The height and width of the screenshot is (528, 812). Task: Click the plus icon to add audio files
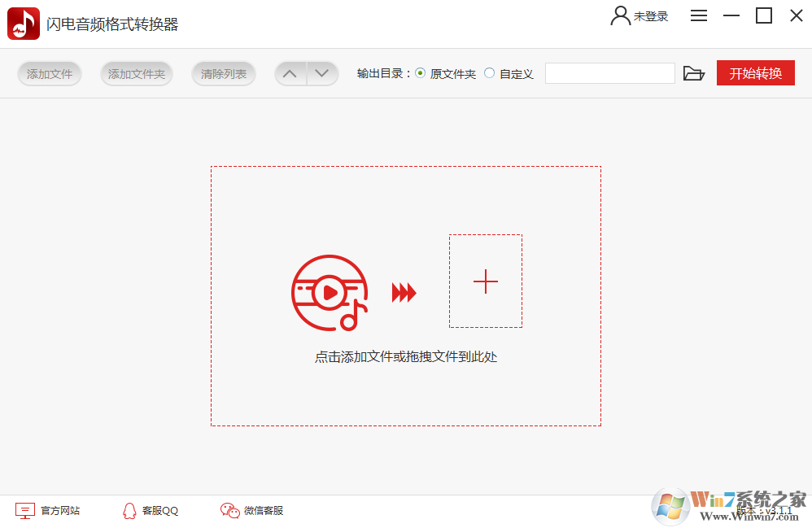click(x=486, y=281)
